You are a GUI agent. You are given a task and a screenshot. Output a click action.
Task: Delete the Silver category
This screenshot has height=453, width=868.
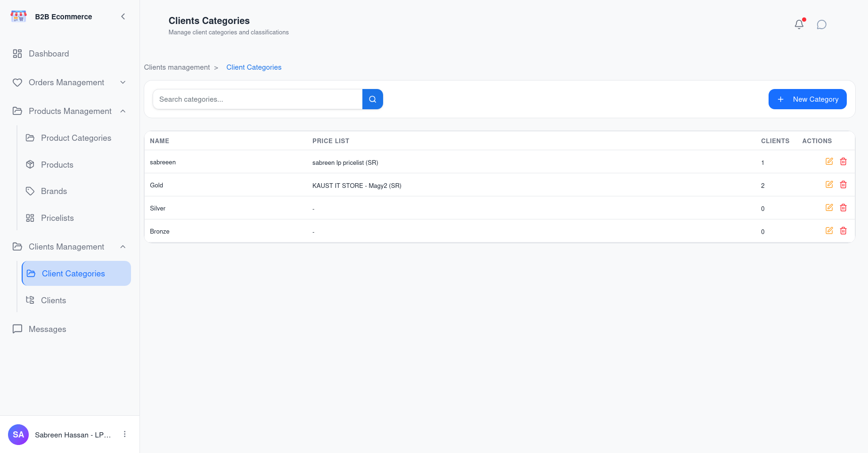843,208
